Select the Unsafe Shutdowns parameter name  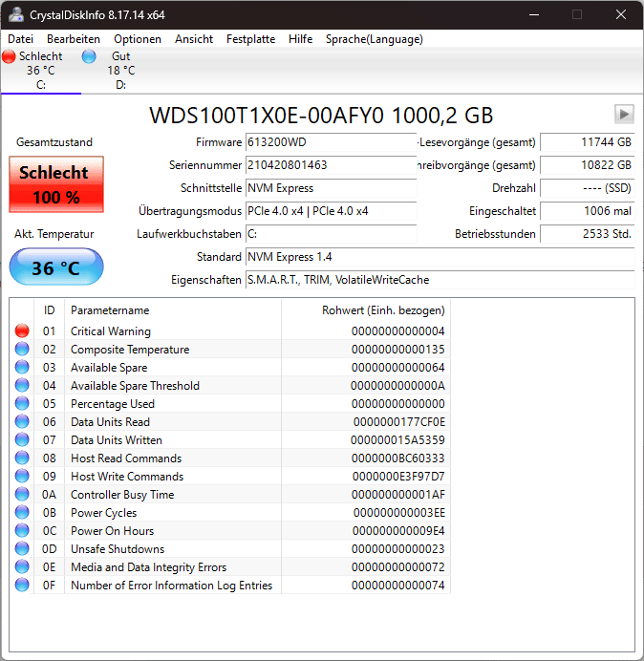pos(118,549)
